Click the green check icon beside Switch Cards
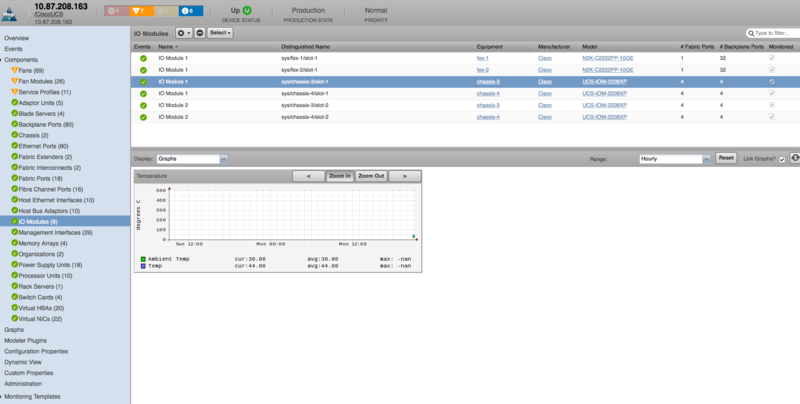800x404 pixels. click(x=14, y=297)
